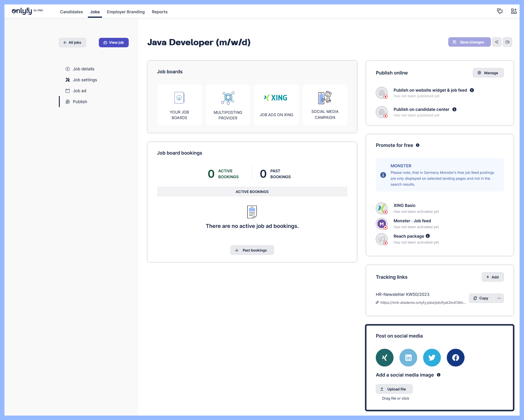Post job on LinkedIn icon
The height and width of the screenshot is (420, 524).
408,358
